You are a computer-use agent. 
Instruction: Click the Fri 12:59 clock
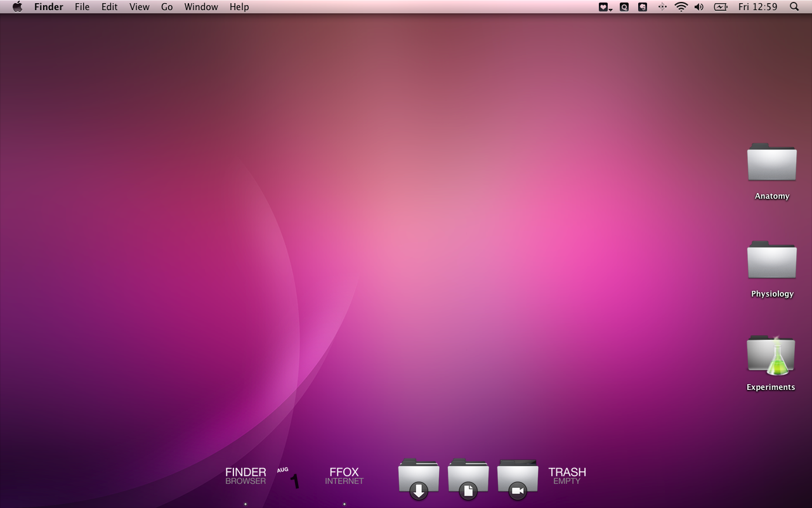click(757, 7)
